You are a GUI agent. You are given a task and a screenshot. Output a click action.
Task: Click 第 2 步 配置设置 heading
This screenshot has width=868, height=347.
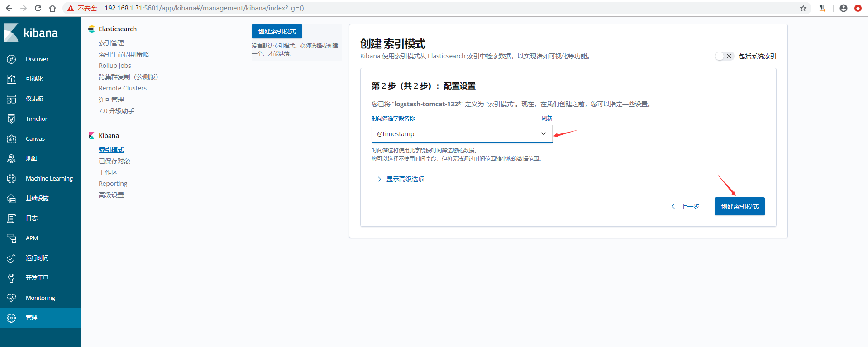coord(424,86)
